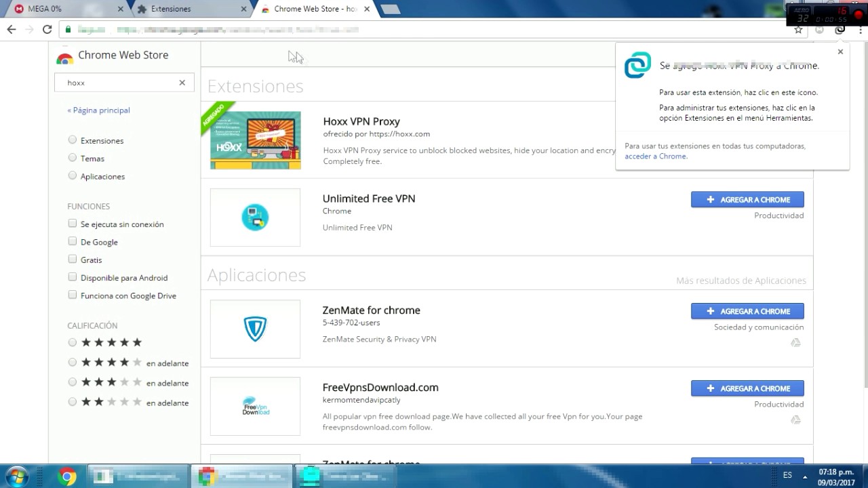Clear the hoxx search text
This screenshot has height=488, width=868.
click(x=182, y=83)
